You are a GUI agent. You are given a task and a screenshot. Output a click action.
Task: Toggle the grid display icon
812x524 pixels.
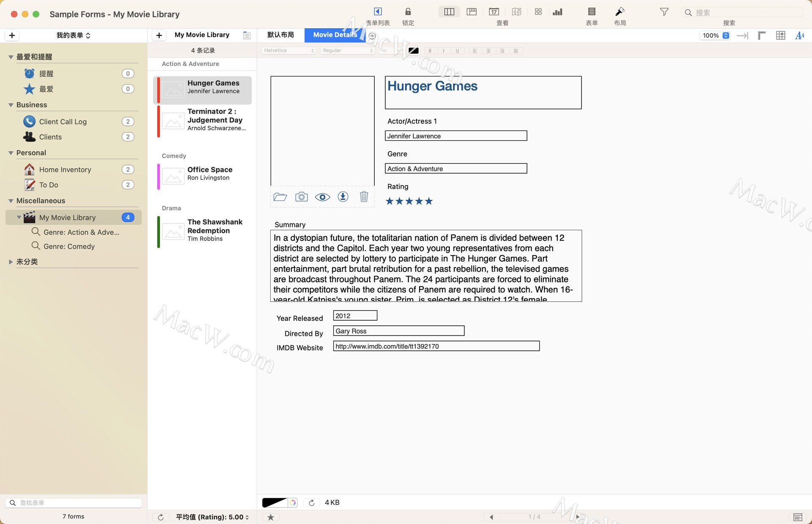pyautogui.click(x=781, y=35)
